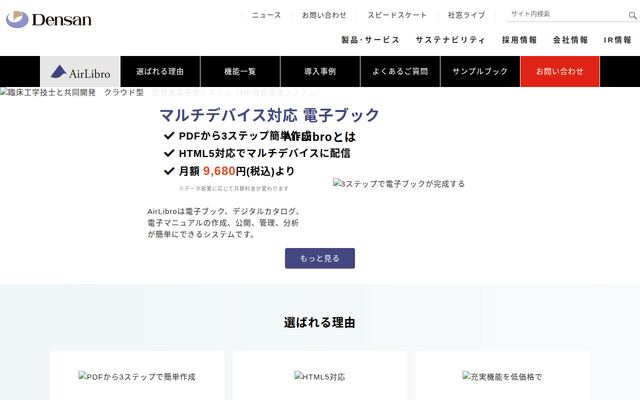Open 製品・サービス menu
The image size is (640, 400).
370,40
